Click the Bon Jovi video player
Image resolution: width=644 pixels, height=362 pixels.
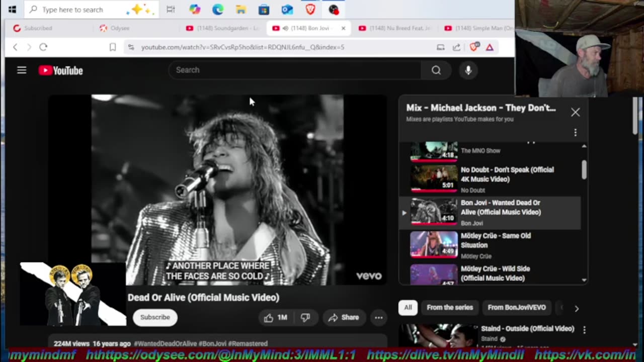coord(218,190)
